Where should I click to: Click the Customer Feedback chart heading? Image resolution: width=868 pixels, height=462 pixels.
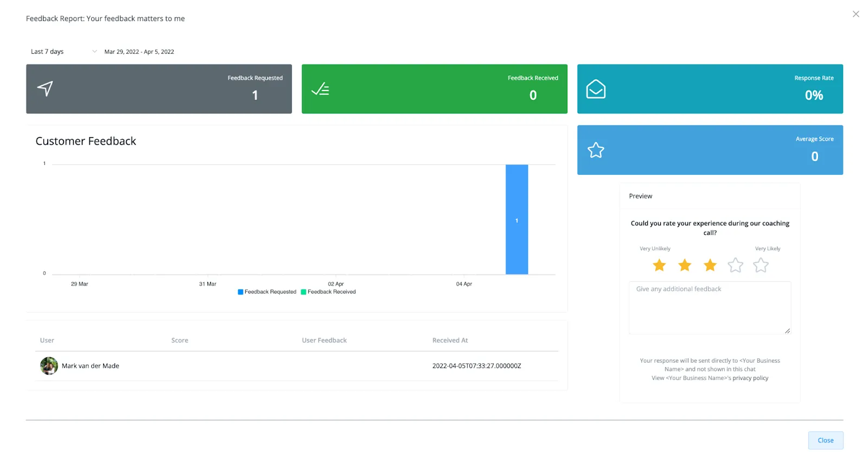point(86,141)
